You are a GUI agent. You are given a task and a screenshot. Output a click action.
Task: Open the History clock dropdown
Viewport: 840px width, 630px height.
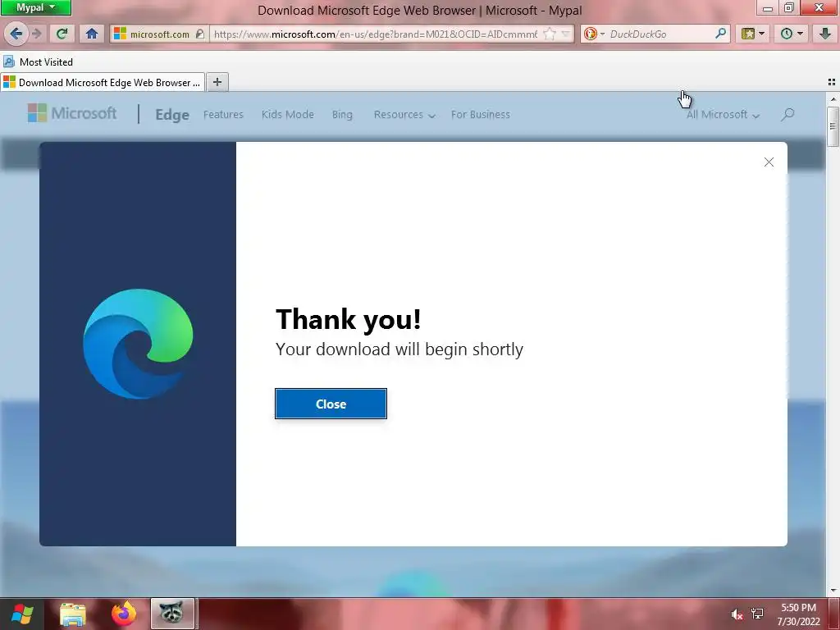792,34
